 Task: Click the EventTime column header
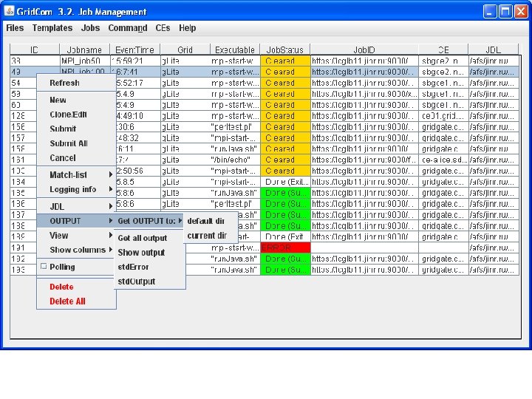[x=134, y=50]
